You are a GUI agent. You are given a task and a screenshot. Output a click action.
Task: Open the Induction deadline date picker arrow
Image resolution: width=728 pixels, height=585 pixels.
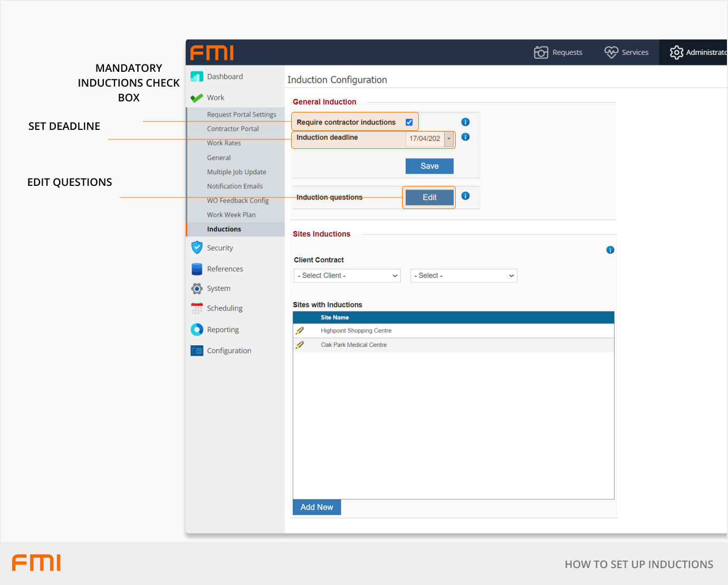click(449, 139)
